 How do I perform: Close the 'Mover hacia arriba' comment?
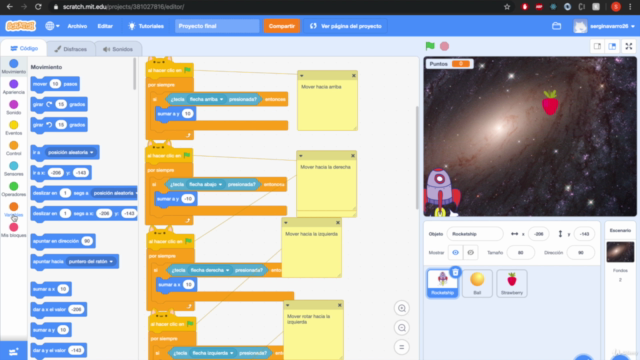353,76
